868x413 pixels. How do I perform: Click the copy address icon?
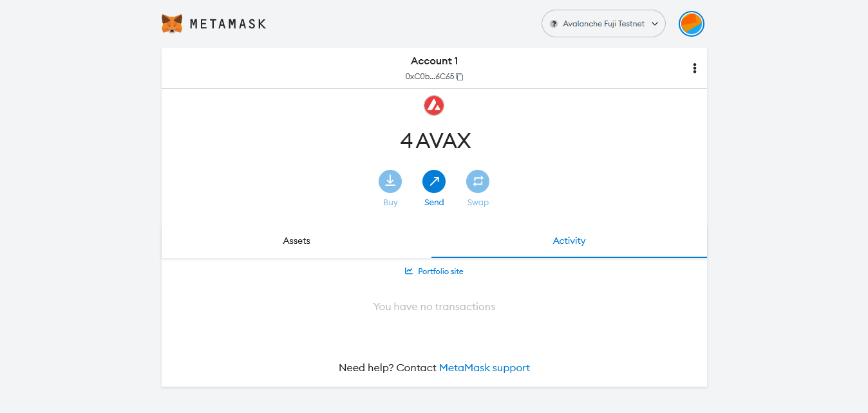(x=460, y=77)
